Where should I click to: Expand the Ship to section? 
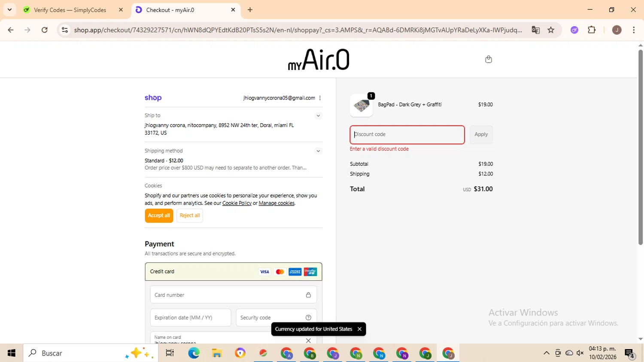pyautogui.click(x=318, y=116)
